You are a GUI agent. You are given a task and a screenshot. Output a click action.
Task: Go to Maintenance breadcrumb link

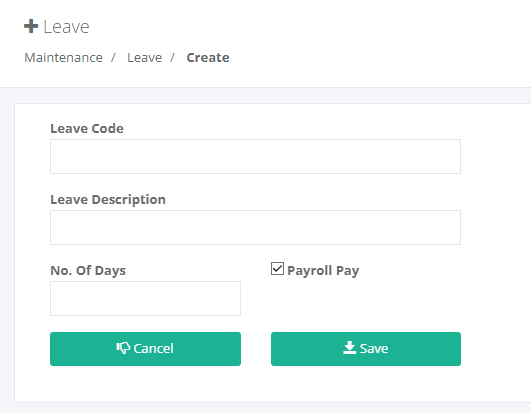click(63, 58)
